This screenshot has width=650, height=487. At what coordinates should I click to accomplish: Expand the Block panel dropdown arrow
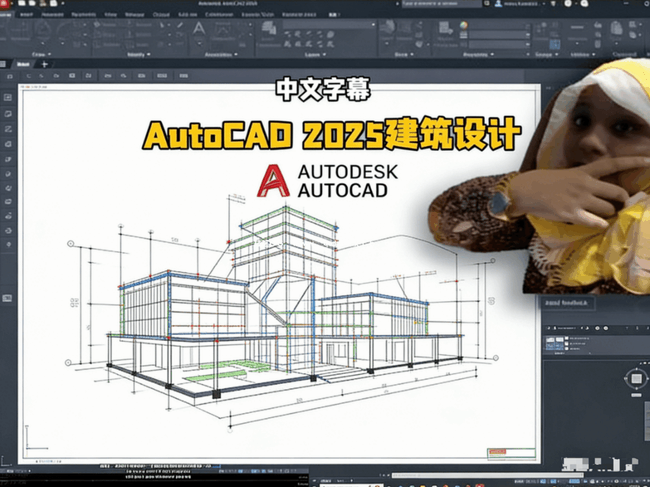click(413, 54)
